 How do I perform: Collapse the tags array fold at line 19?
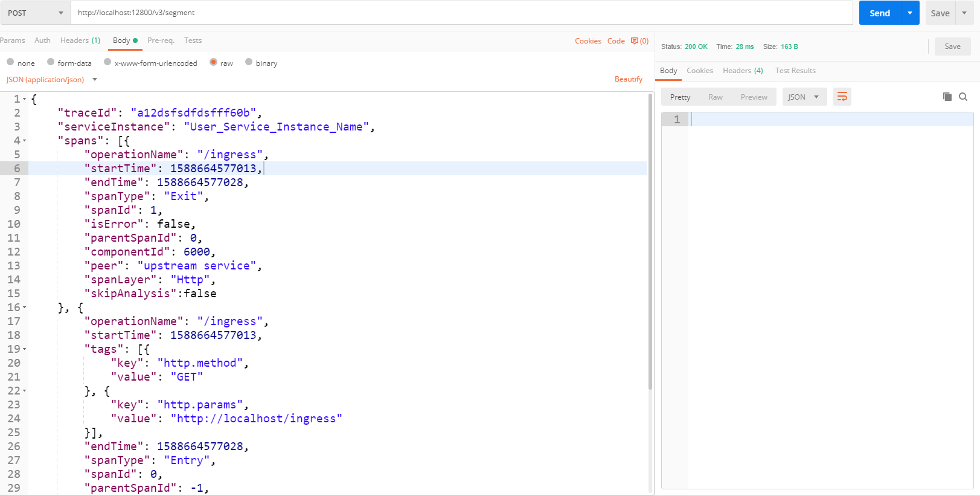coord(25,349)
